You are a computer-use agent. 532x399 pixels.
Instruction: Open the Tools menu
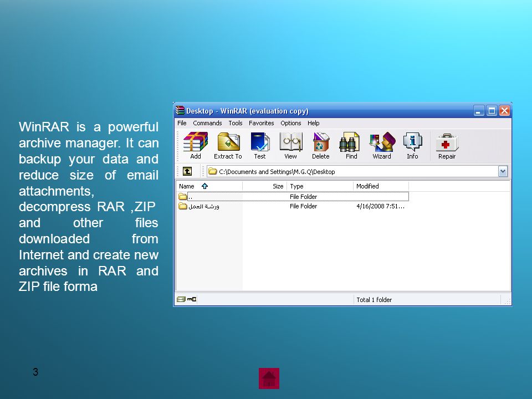click(235, 123)
